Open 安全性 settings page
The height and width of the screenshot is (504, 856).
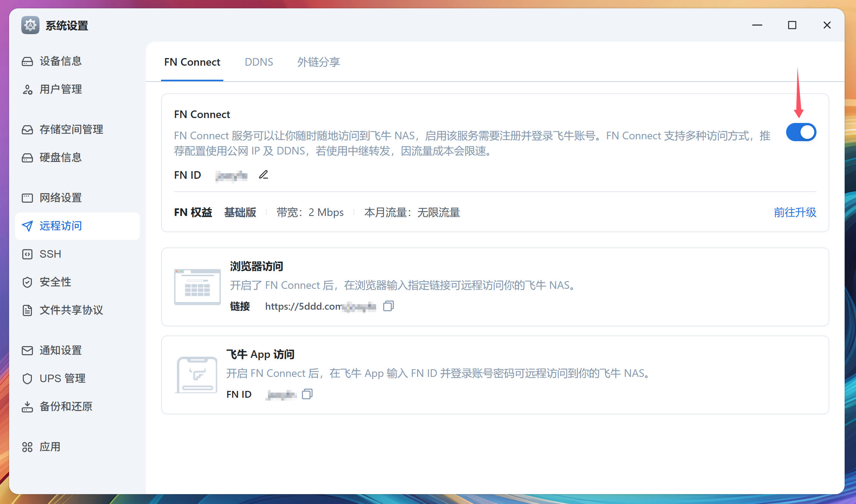tap(55, 282)
